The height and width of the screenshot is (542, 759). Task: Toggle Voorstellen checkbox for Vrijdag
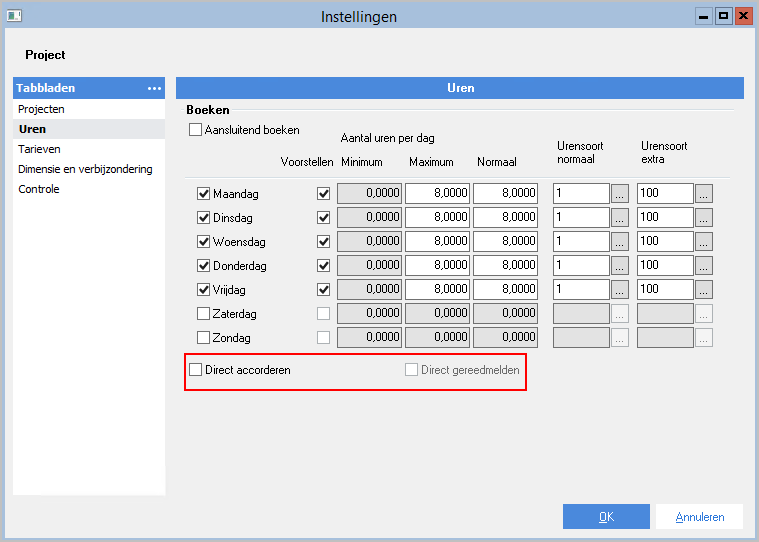(323, 290)
